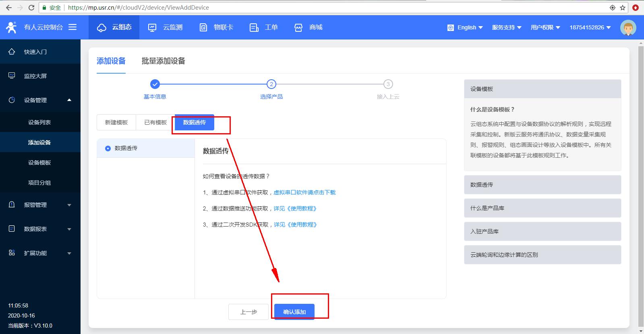Open the 云监测 monitor icon
Screen dimensions: 644x334
pos(152,27)
